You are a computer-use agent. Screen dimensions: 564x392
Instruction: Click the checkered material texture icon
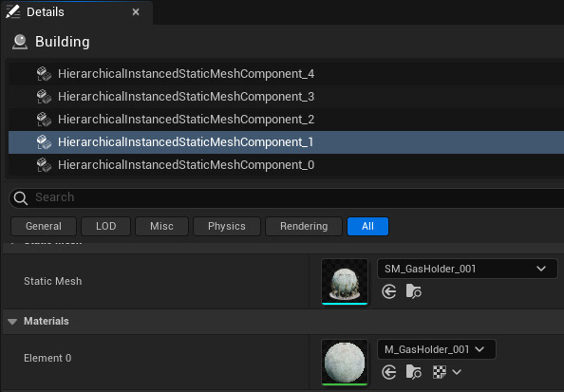click(440, 372)
